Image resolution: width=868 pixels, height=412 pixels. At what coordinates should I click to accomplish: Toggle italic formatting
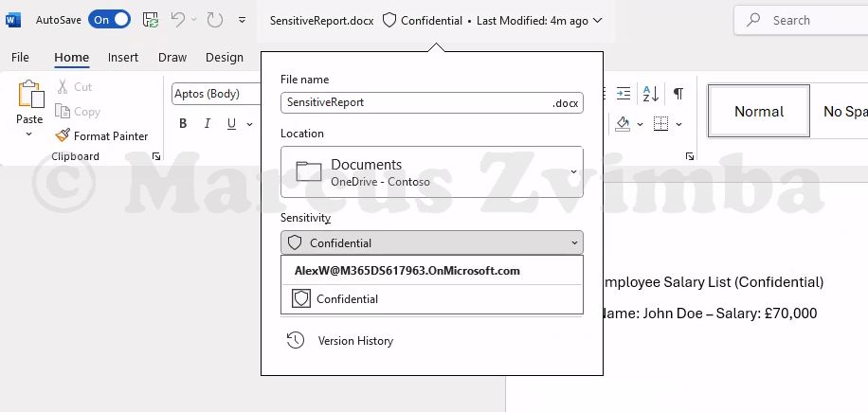click(x=208, y=124)
